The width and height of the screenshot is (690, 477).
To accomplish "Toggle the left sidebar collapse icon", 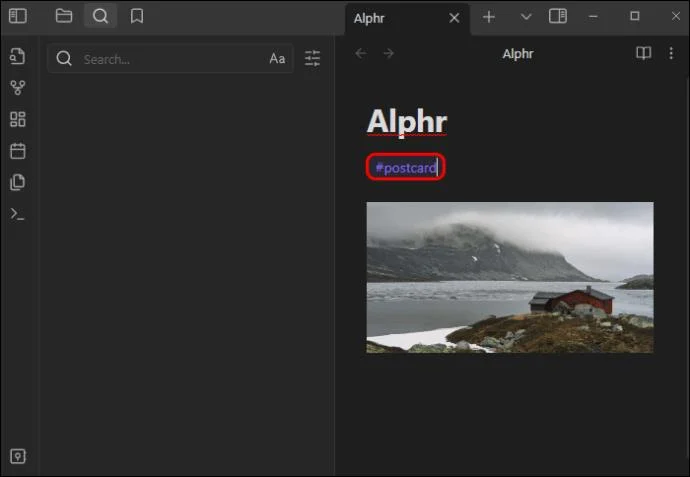I will [x=18, y=16].
